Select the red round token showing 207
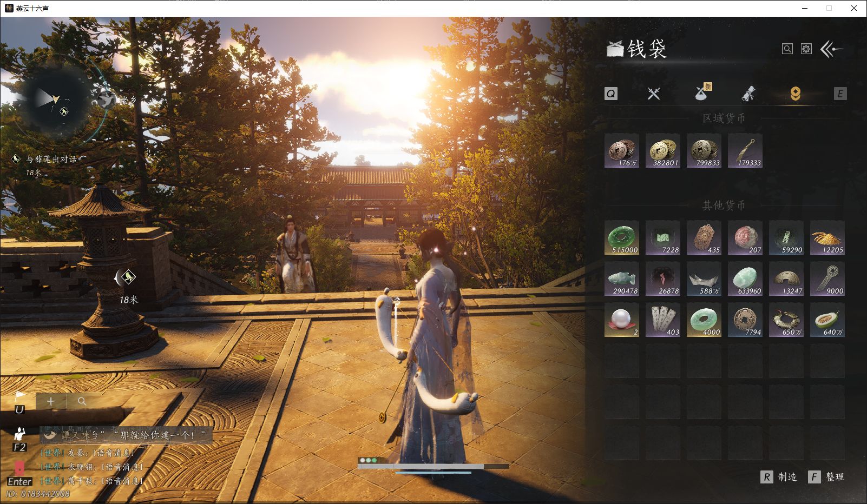Image resolution: width=867 pixels, height=504 pixels. (x=745, y=237)
